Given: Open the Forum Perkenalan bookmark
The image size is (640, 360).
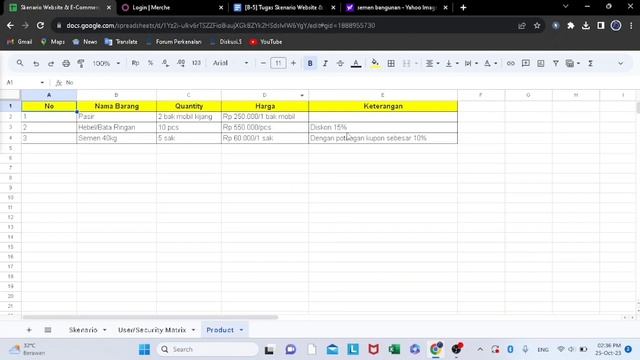Looking at the screenshot, I should coord(174,42).
